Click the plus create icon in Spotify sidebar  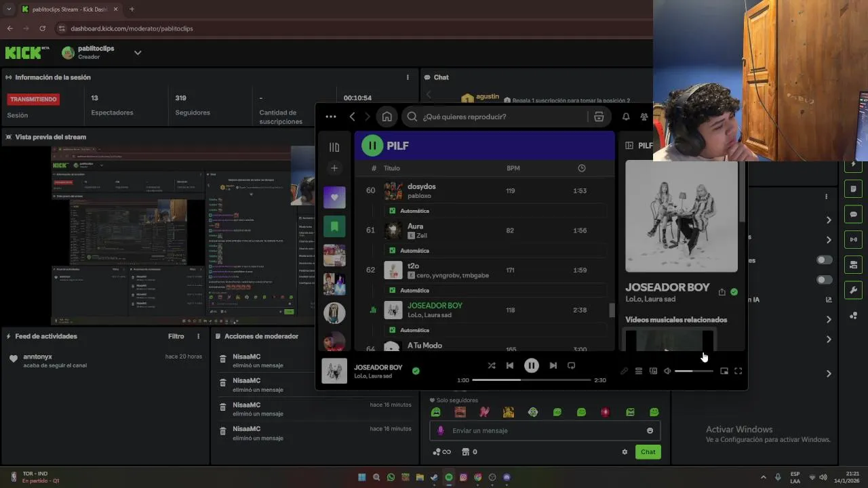(x=334, y=168)
